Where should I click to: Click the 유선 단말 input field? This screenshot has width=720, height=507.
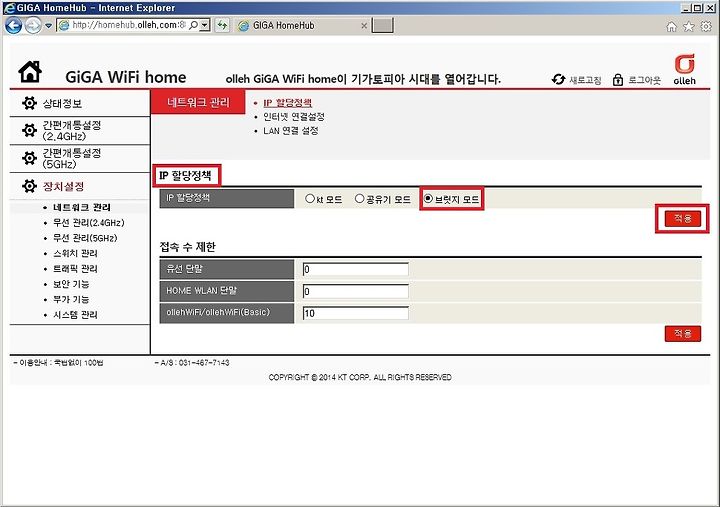coord(355,269)
